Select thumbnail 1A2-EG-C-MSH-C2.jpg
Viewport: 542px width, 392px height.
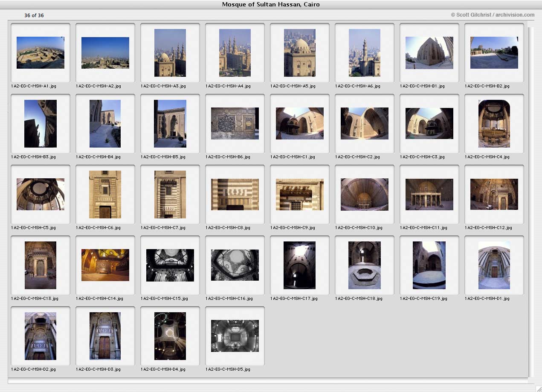(365, 124)
